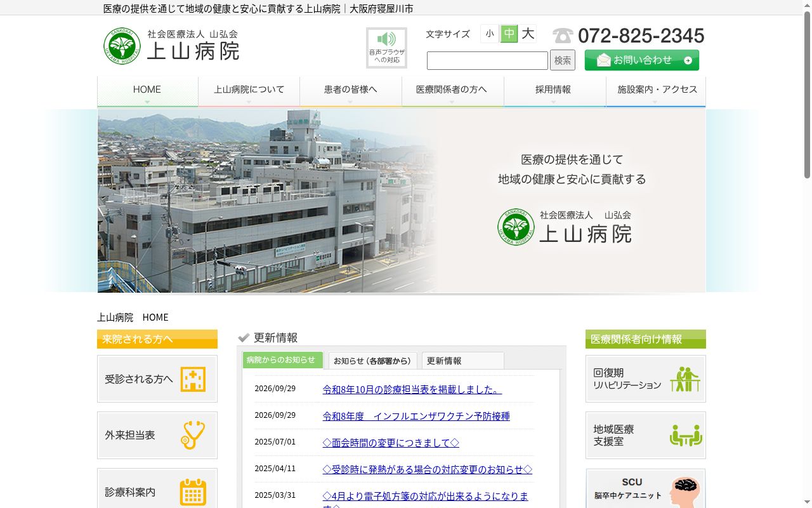Click the 上山病院 HOME breadcrumb text
Viewport: 812px width, 508px height.
point(133,317)
